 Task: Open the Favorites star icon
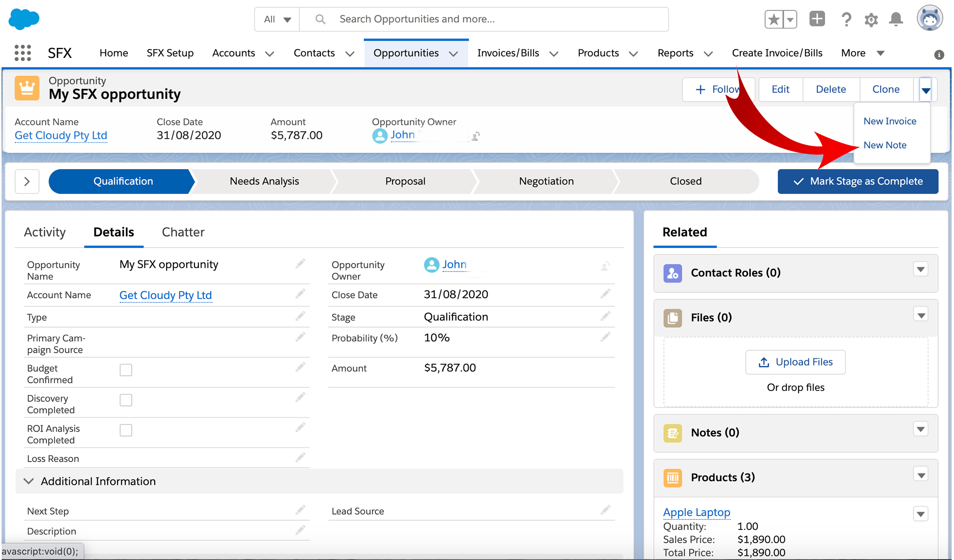coord(774,19)
